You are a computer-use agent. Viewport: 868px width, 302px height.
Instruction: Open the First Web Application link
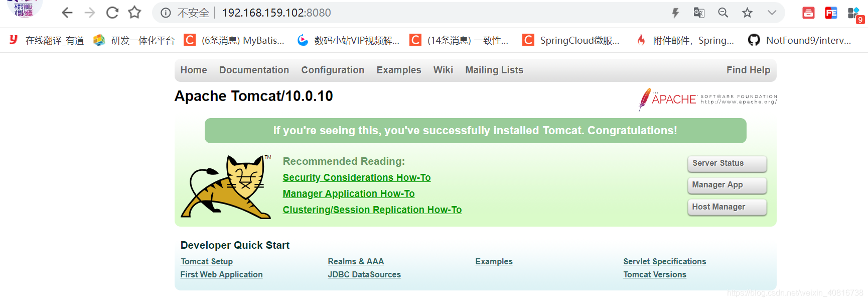221,274
